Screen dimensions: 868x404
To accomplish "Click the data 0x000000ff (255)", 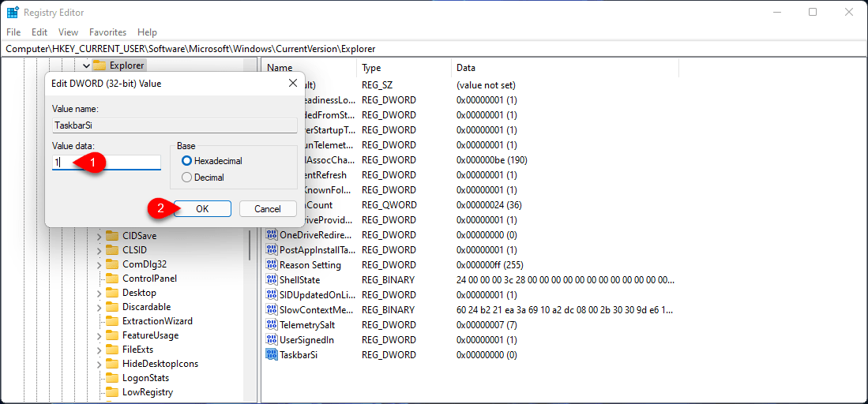I will pyautogui.click(x=490, y=264).
